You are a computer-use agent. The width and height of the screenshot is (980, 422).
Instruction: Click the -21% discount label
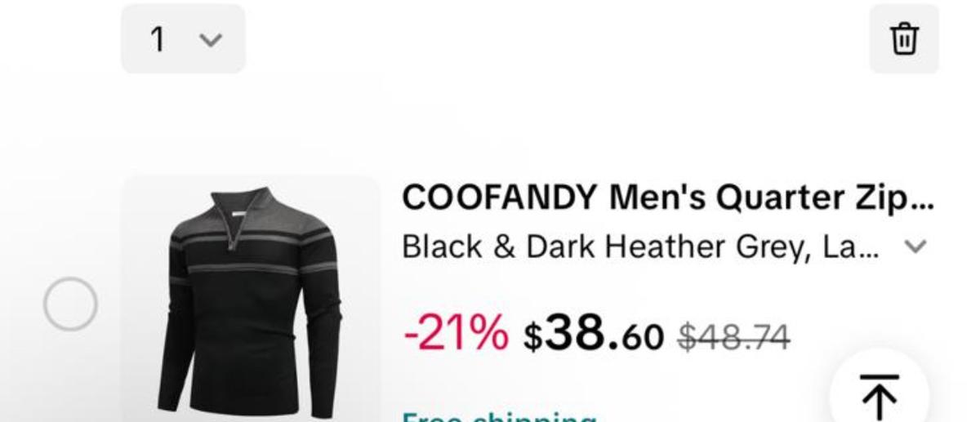point(456,334)
